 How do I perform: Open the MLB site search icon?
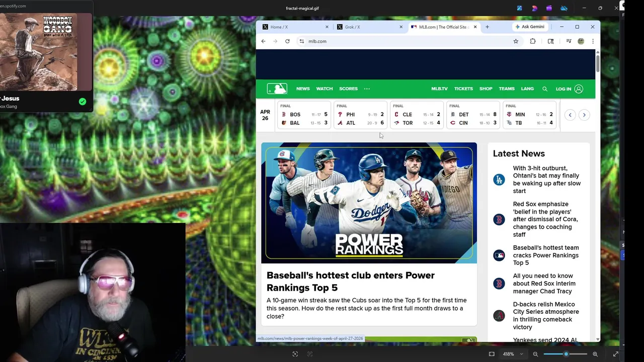coord(544,89)
